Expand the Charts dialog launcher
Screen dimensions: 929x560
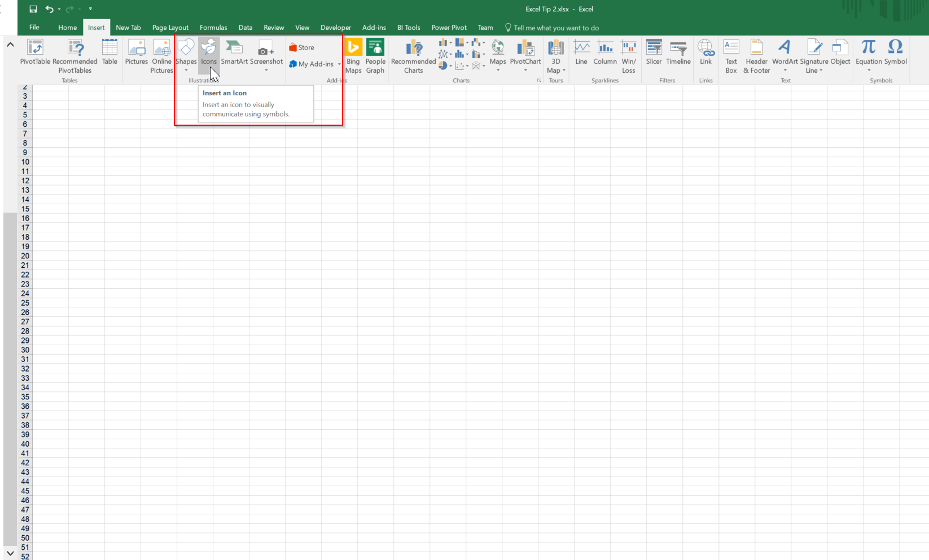(538, 81)
